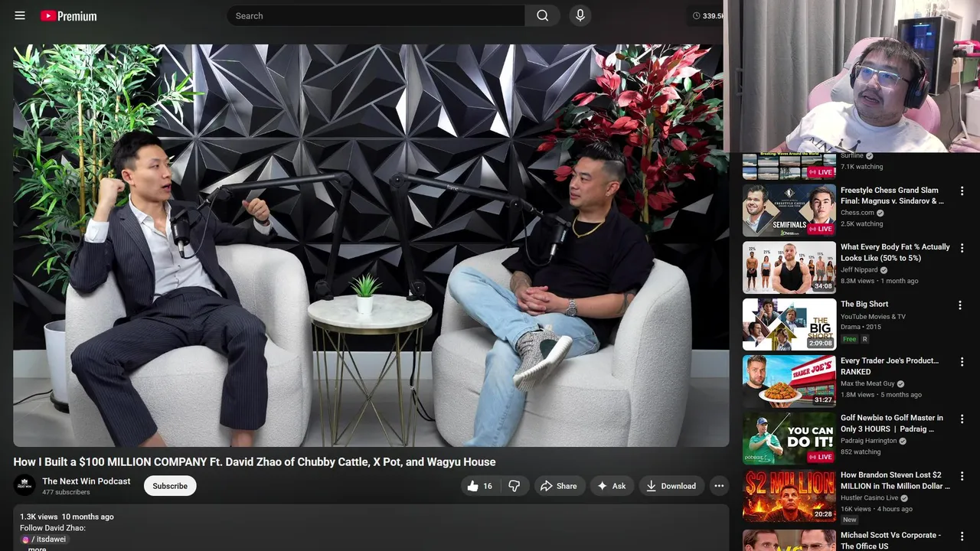Open The Next Win Podcast channel name

(87, 481)
